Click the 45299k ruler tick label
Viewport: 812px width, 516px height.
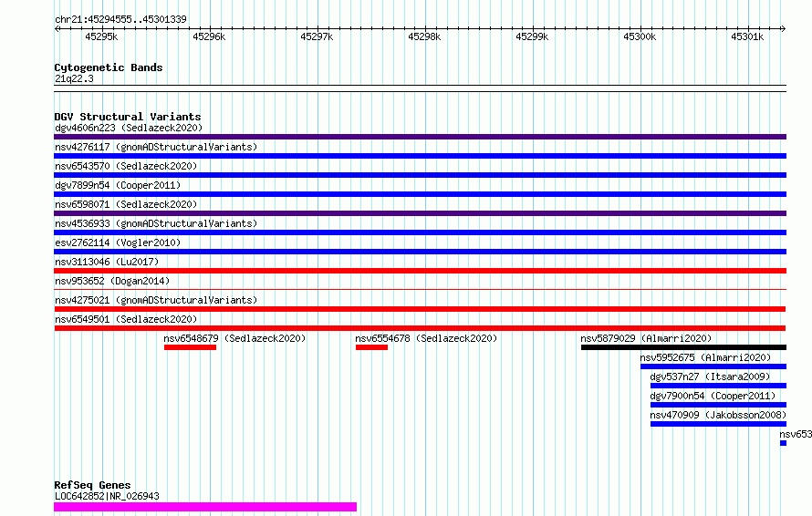pos(532,36)
